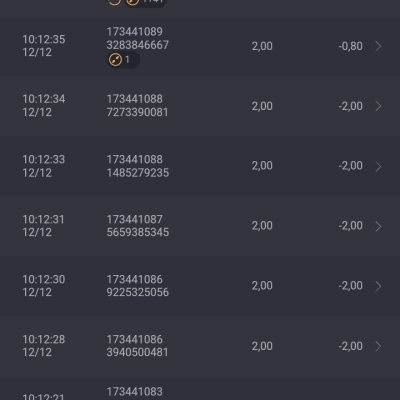The image size is (400, 400).
Task: Click orange bonus coin icon labeled 1
Action: tap(115, 60)
